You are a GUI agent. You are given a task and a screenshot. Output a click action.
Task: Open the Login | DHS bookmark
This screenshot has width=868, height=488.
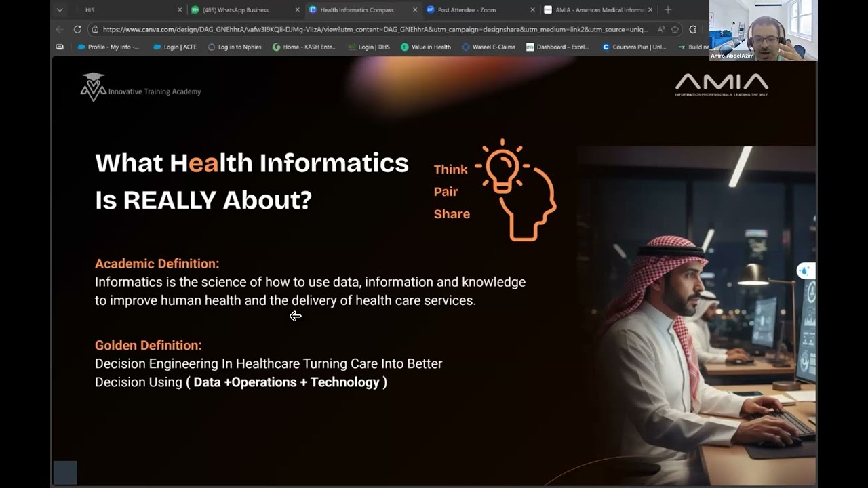pyautogui.click(x=370, y=47)
